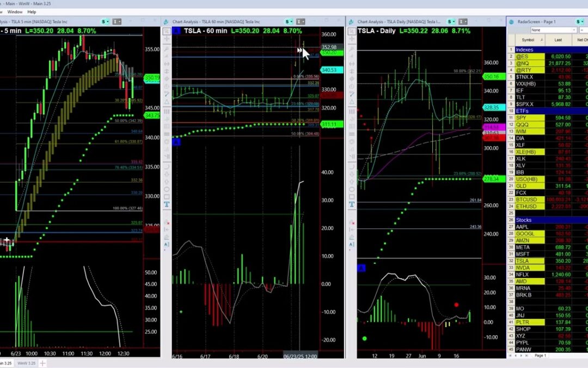Click the Indexes group header row
Image resolution: width=588 pixels, height=368 pixels.
click(x=551, y=50)
